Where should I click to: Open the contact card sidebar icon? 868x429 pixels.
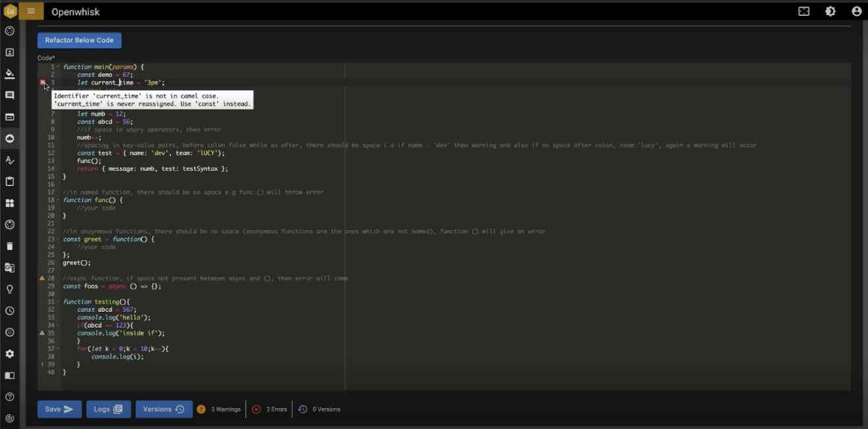(x=10, y=53)
